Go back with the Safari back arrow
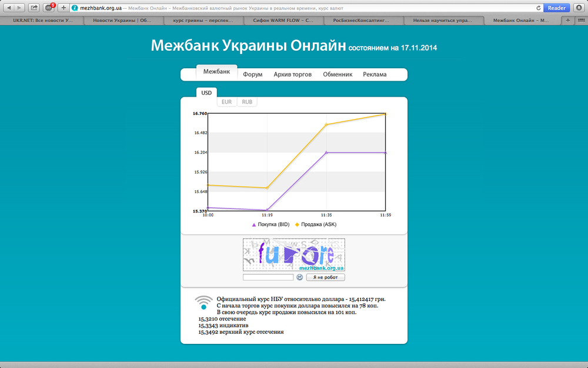The width and height of the screenshot is (588, 368). (9, 8)
